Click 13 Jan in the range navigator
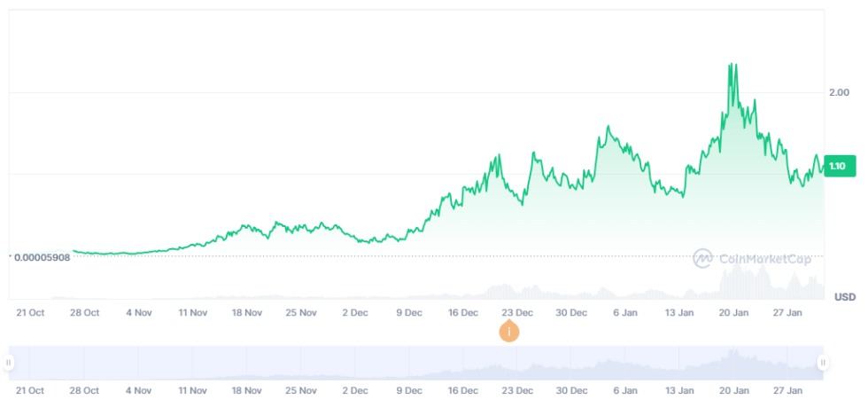Screen dimensions: 868x415 [x=679, y=390]
